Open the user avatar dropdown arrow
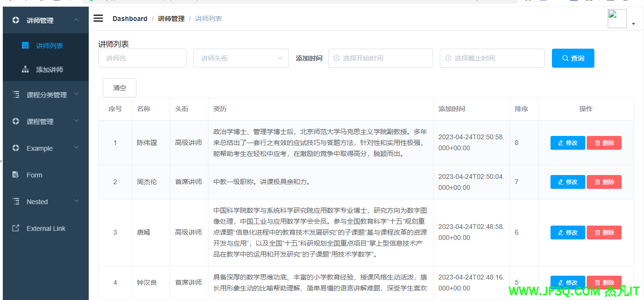The width and height of the screenshot is (644, 300). pyautogui.click(x=634, y=23)
